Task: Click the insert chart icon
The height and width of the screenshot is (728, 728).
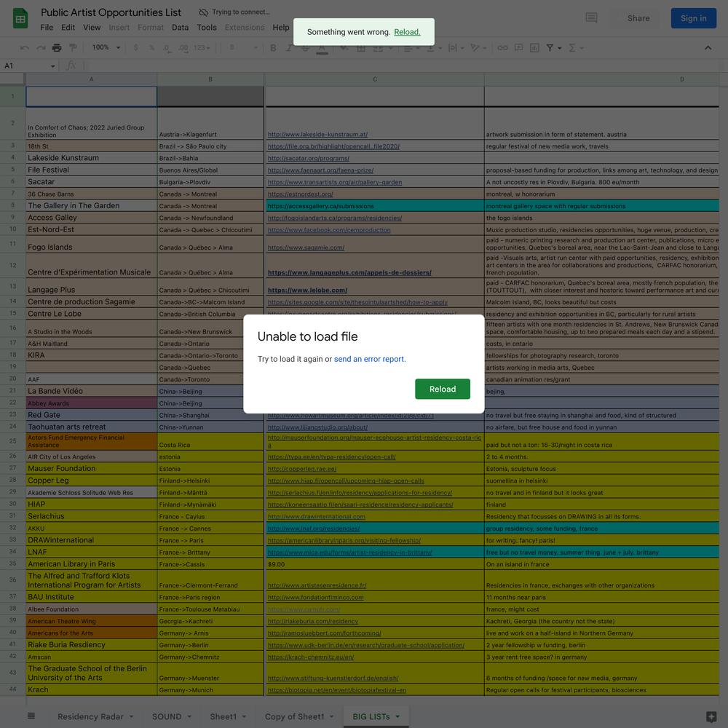Action: click(534, 47)
